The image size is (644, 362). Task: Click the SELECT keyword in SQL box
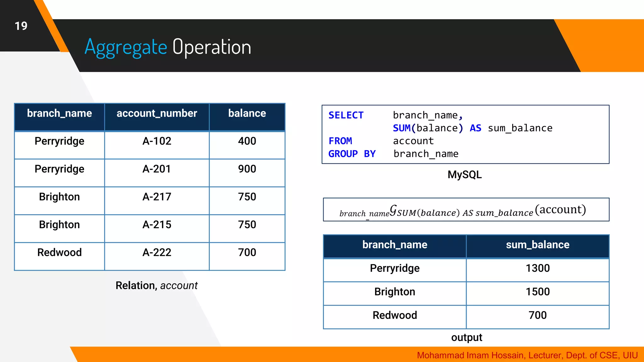tap(346, 115)
